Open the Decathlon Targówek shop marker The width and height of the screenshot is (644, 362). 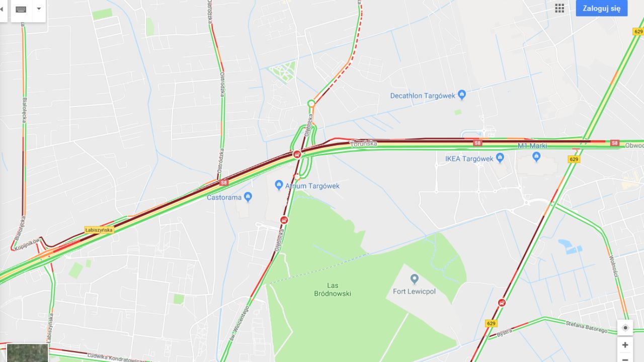click(462, 95)
